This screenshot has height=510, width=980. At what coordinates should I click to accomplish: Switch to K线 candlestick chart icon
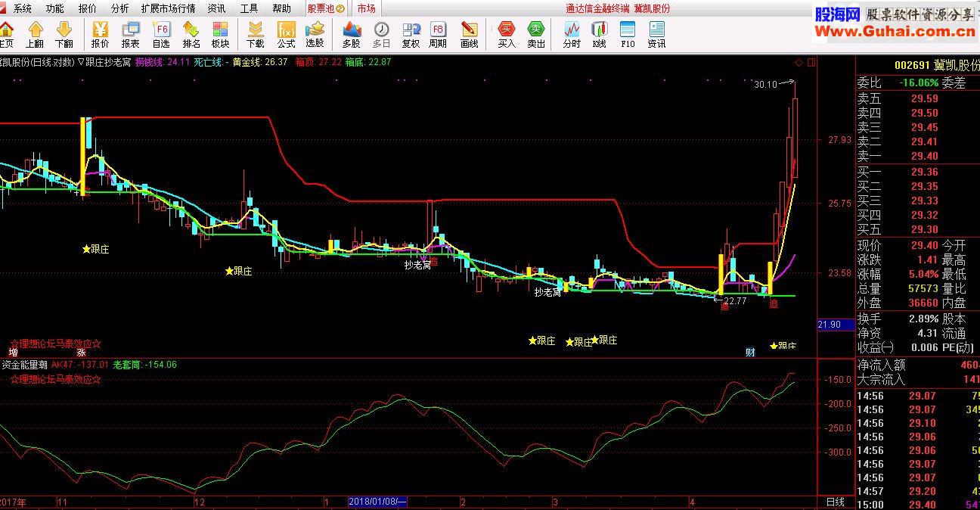click(x=600, y=35)
